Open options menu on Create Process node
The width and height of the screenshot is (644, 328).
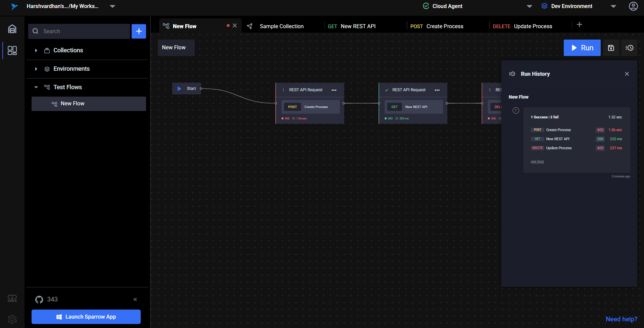click(334, 90)
